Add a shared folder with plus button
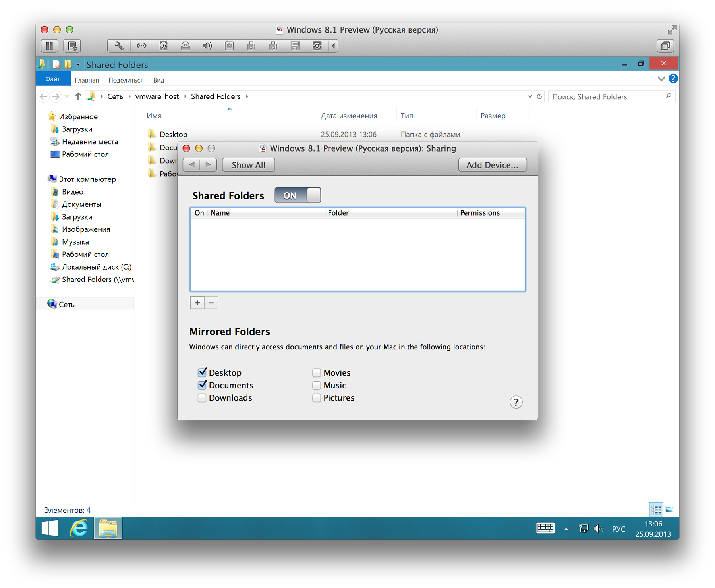The height and width of the screenshot is (588, 715). click(197, 303)
